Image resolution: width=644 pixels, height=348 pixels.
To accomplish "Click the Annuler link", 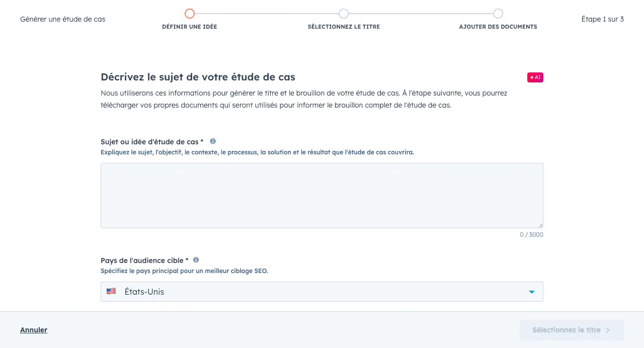I will click(x=34, y=330).
